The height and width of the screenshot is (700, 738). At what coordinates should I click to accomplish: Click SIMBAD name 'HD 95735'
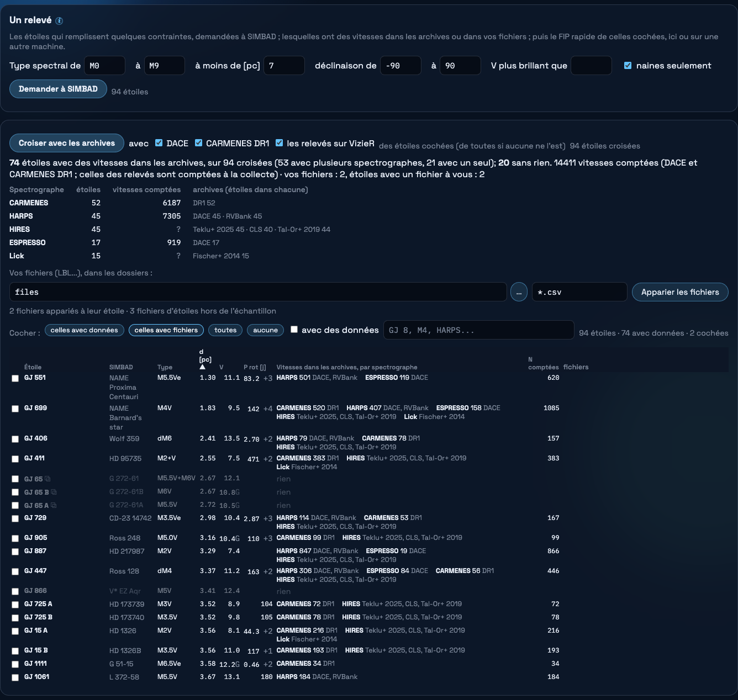125,458
